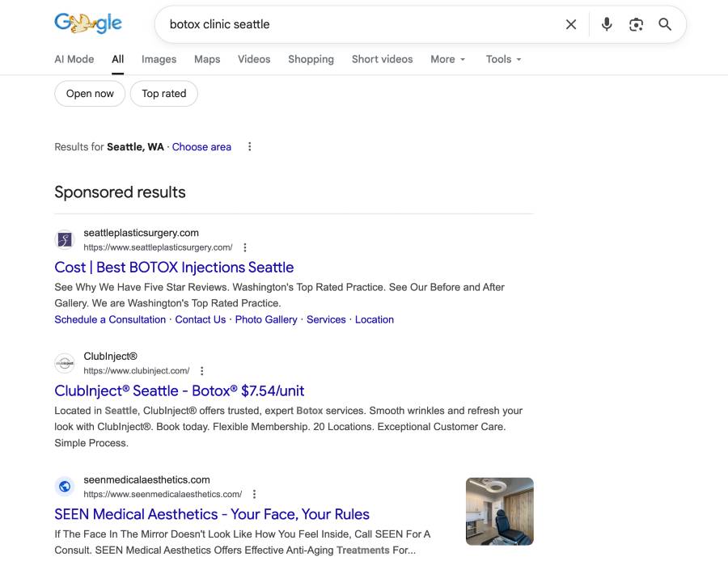Viewport: 728px width, 578px height.
Task: Click the ClubInject result favicon
Action: (x=65, y=363)
